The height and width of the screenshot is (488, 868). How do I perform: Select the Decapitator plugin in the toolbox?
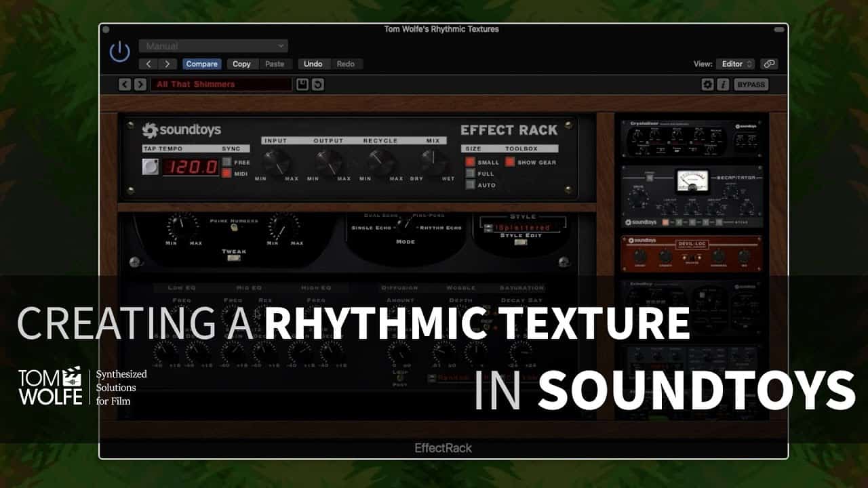692,197
